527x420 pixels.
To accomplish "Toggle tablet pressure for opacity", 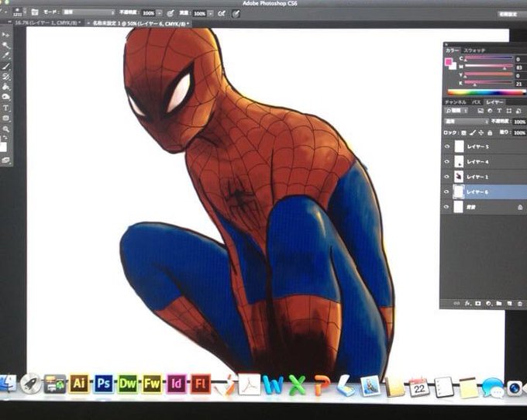I will 170,13.
